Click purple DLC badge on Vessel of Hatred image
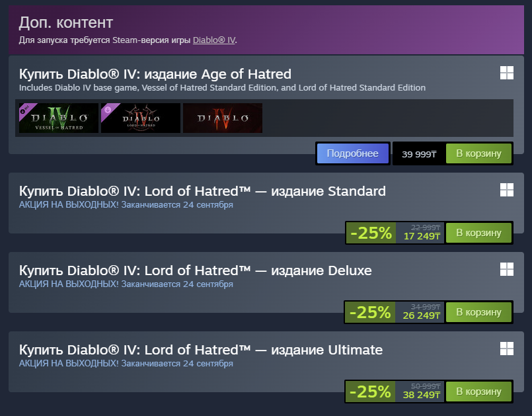 coord(26,110)
